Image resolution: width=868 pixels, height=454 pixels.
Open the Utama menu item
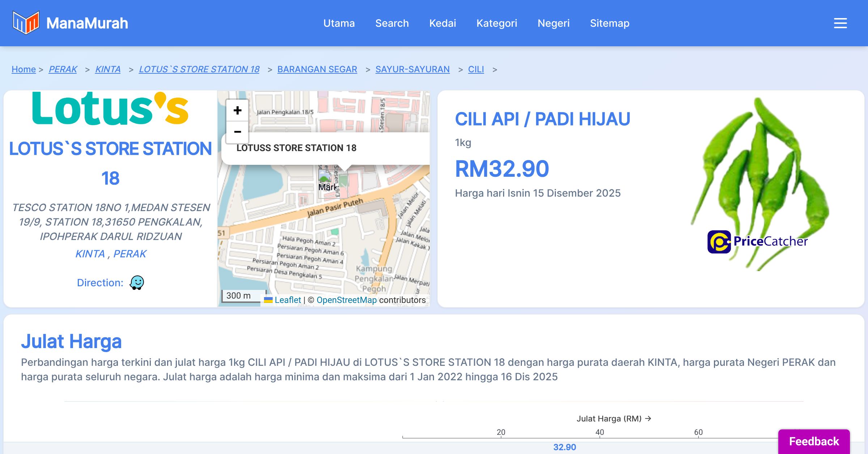point(339,23)
